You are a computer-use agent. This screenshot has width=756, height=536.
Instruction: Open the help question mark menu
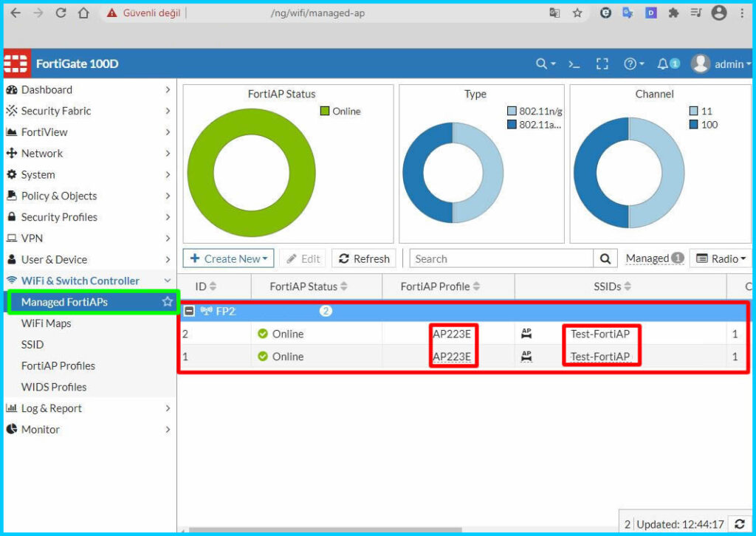(x=633, y=63)
